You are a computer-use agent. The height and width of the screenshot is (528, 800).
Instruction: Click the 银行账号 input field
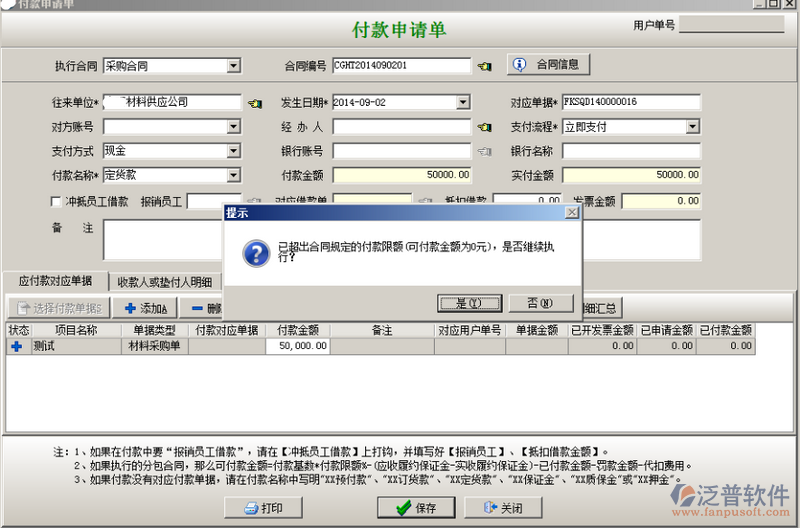coord(402,151)
